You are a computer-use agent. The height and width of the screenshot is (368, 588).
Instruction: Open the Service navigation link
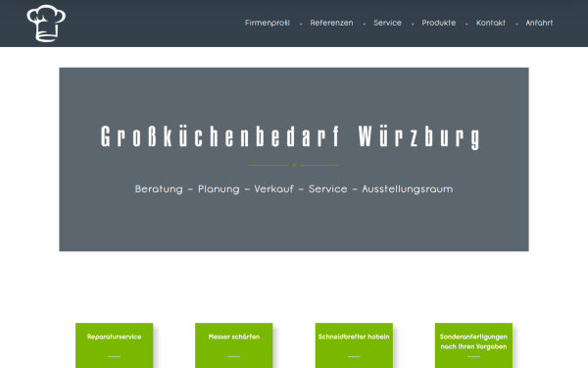(x=387, y=23)
